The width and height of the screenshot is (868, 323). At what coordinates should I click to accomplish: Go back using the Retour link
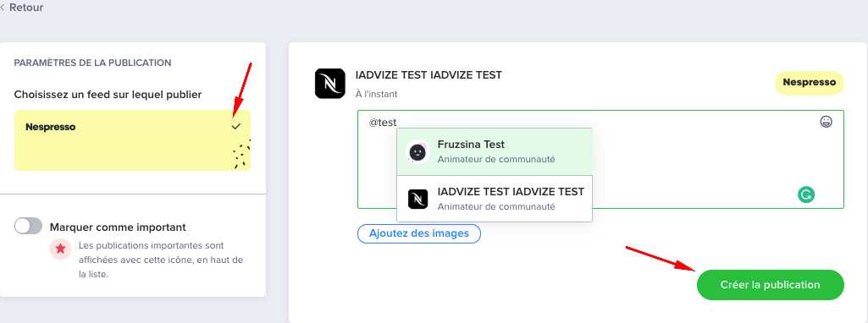pos(22,8)
